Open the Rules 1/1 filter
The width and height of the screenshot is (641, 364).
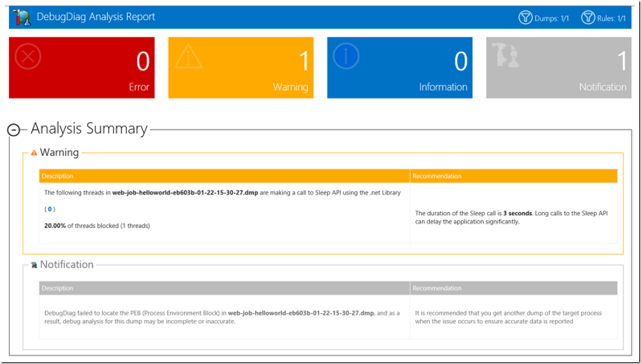[x=603, y=18]
